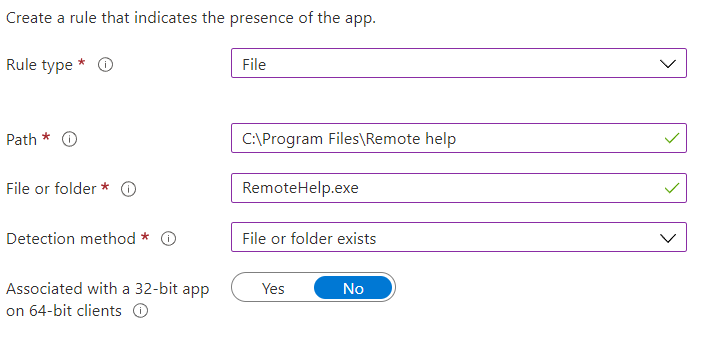The height and width of the screenshot is (362, 704).
Task: Click the green checkmark in the Path field
Action: tap(672, 138)
